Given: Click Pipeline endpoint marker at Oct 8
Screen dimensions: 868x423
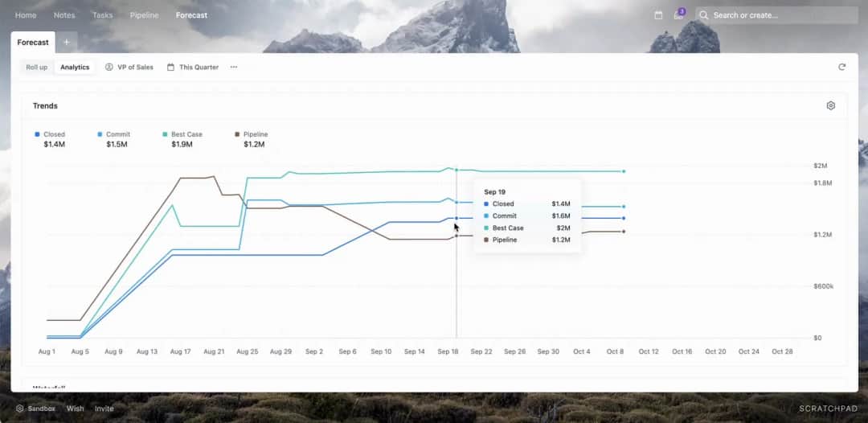Looking at the screenshot, I should point(624,232).
